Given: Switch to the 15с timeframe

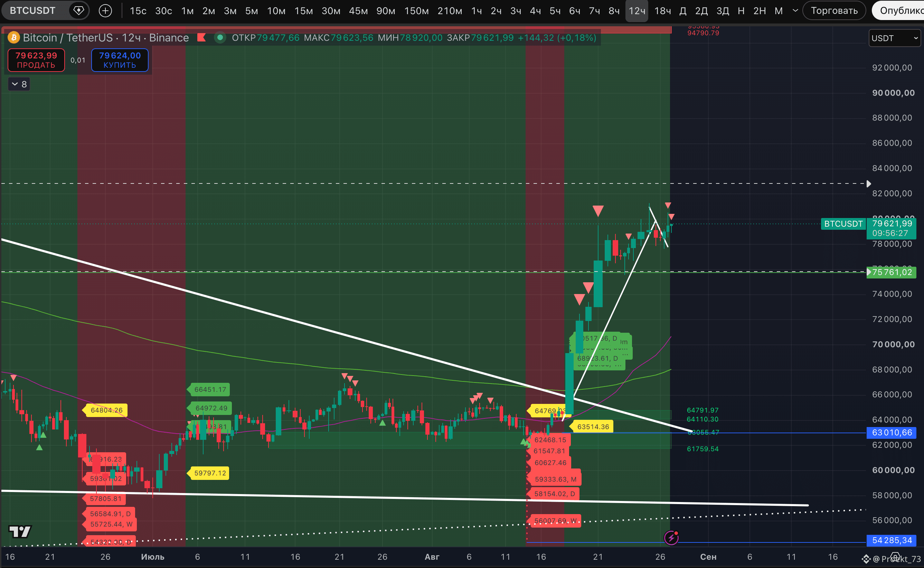Looking at the screenshot, I should 138,11.
